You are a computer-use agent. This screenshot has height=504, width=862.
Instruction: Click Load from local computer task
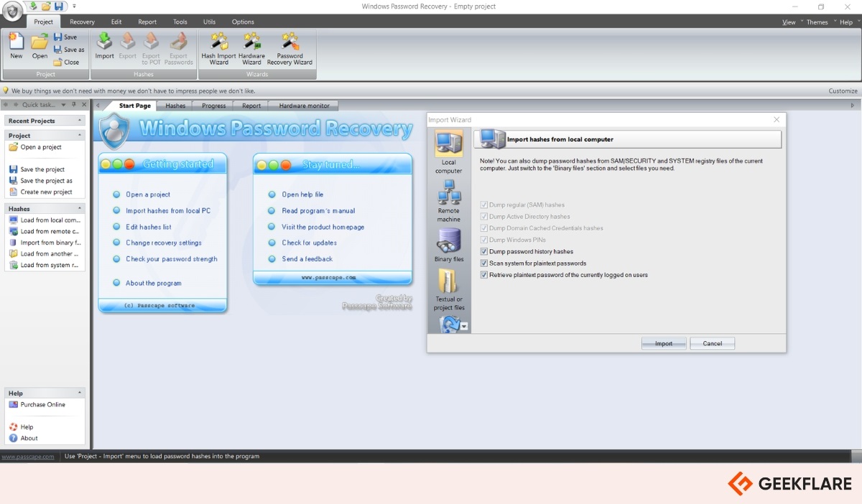(45, 220)
